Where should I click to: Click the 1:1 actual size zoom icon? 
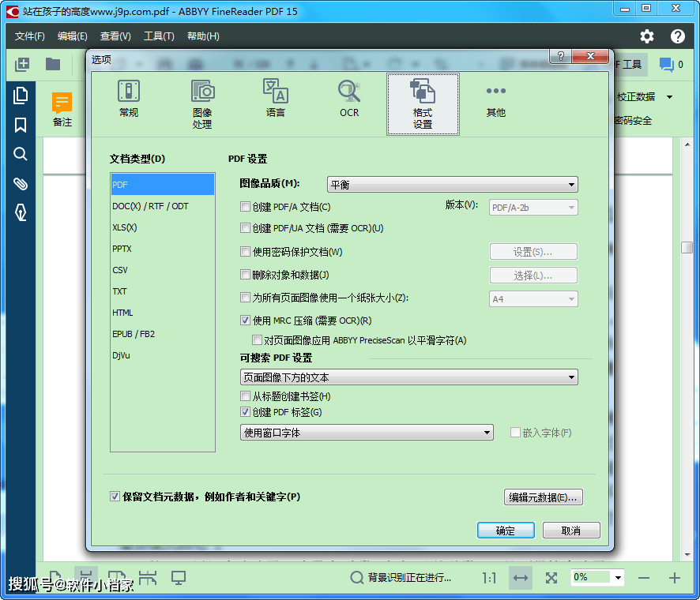tap(489, 578)
